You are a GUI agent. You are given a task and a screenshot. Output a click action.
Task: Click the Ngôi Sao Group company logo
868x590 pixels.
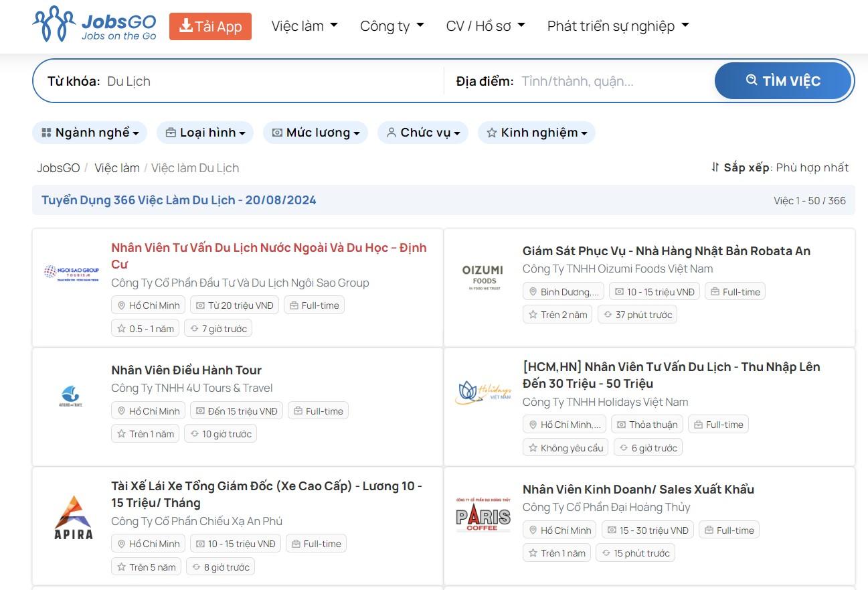click(x=71, y=273)
